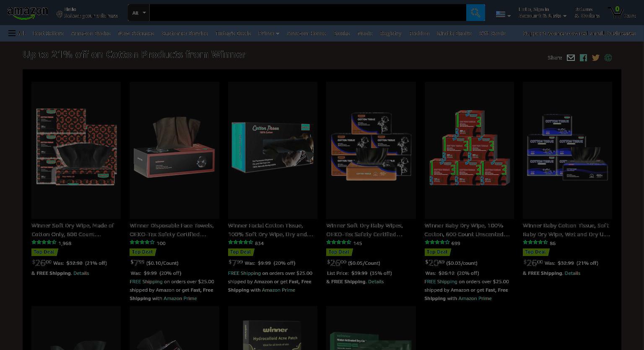Go to Today's Deals

coord(233,33)
